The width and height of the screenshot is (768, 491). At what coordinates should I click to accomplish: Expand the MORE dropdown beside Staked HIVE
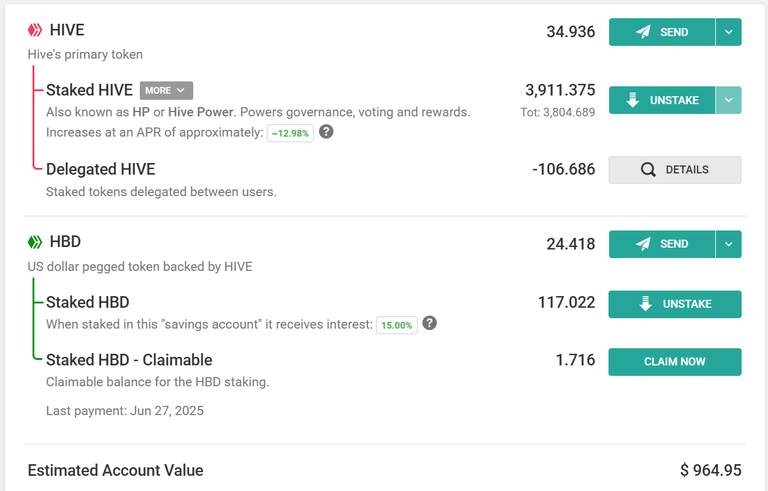click(167, 91)
